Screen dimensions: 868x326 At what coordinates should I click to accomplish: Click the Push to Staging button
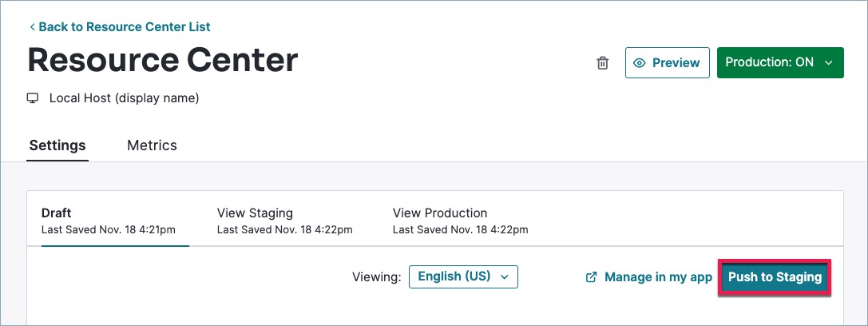775,276
